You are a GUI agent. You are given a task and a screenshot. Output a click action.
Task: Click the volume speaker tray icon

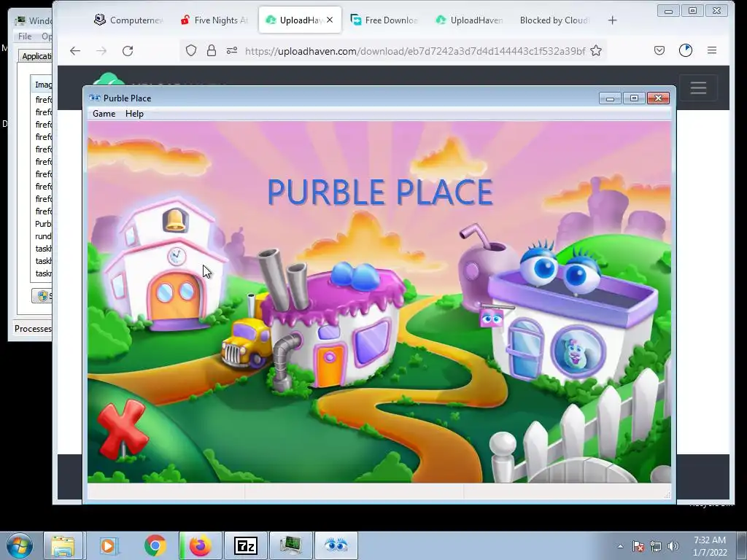673,546
